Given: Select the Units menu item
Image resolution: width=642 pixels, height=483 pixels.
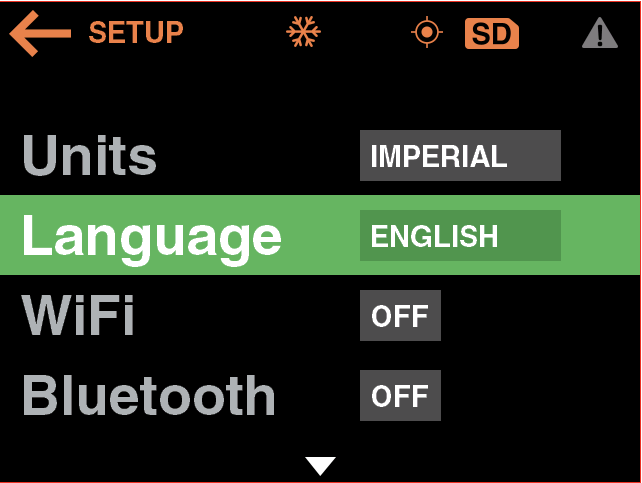Looking at the screenshot, I should coord(90,156).
